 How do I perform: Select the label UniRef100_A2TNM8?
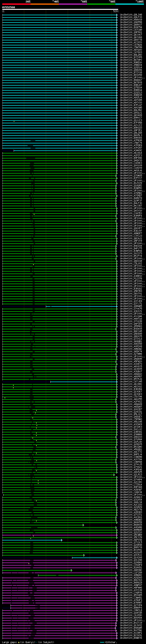131,354
